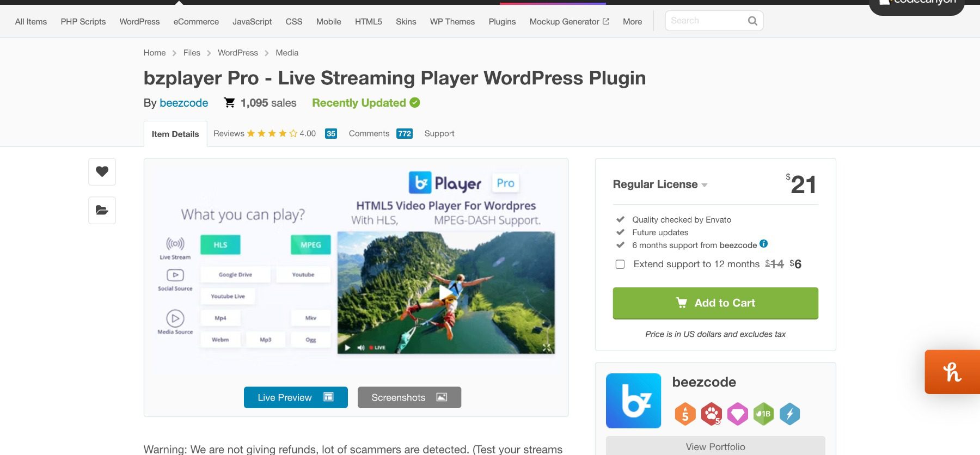The height and width of the screenshot is (455, 980).
Task: Select Plugins category
Action: tap(502, 22)
